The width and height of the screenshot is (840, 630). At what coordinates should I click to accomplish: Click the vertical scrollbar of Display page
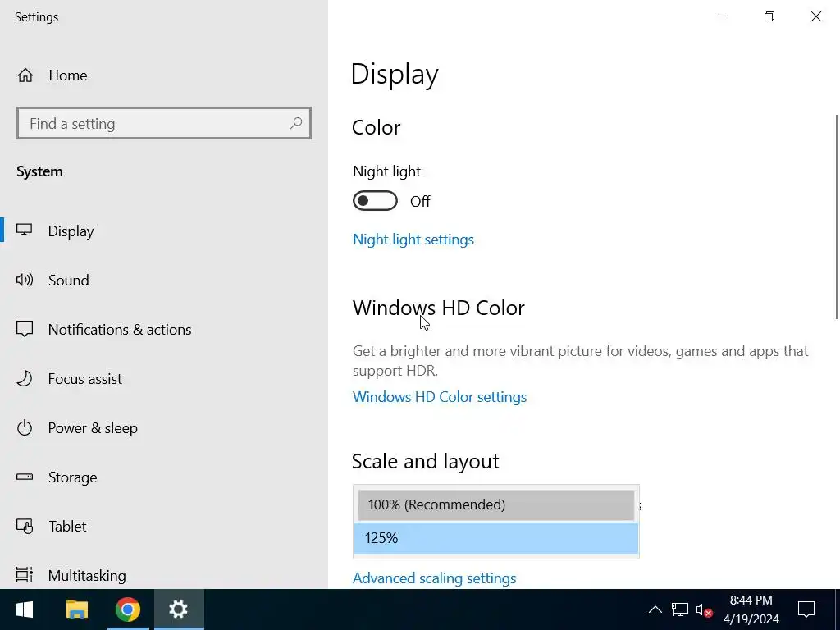click(x=838, y=217)
